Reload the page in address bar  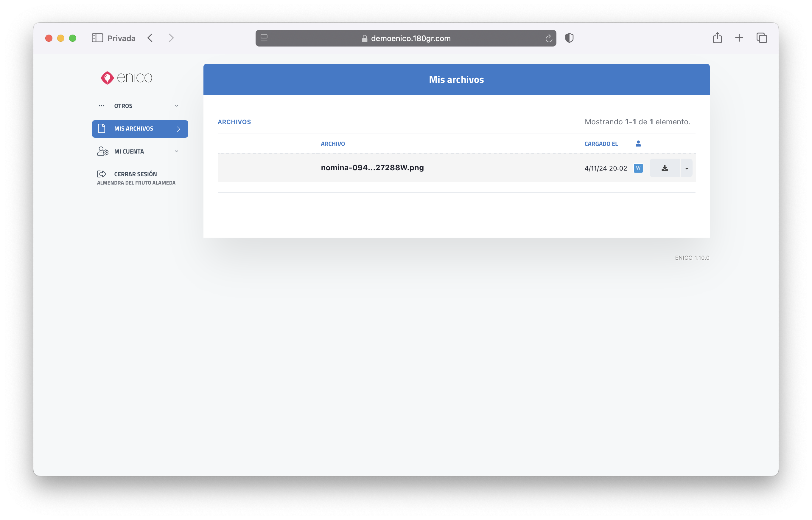pos(548,38)
